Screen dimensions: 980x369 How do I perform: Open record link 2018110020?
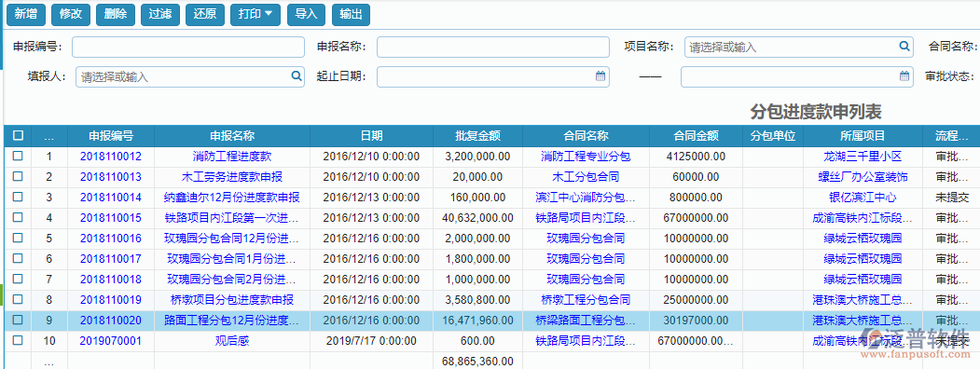(111, 321)
